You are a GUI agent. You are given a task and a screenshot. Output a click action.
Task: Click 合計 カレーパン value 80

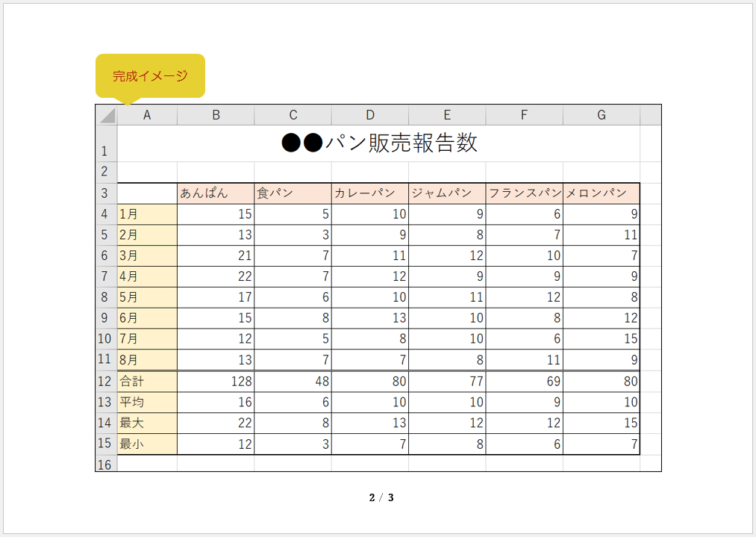tap(370, 381)
